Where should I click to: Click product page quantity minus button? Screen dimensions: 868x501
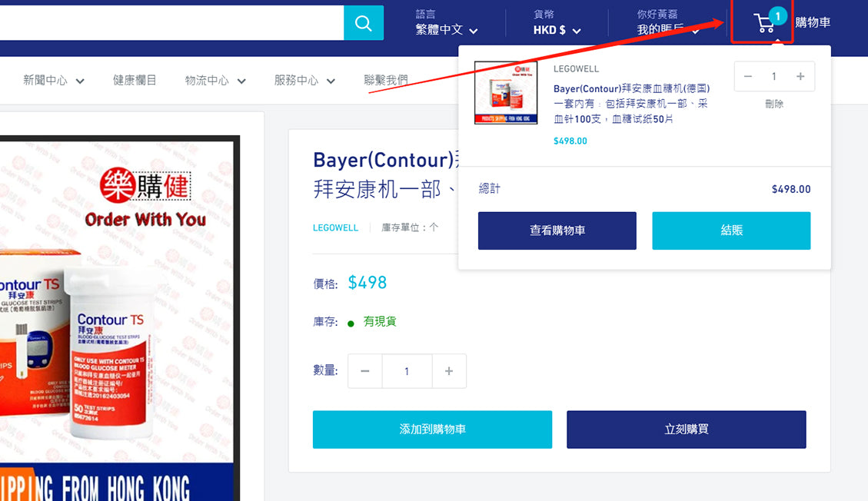(x=365, y=371)
